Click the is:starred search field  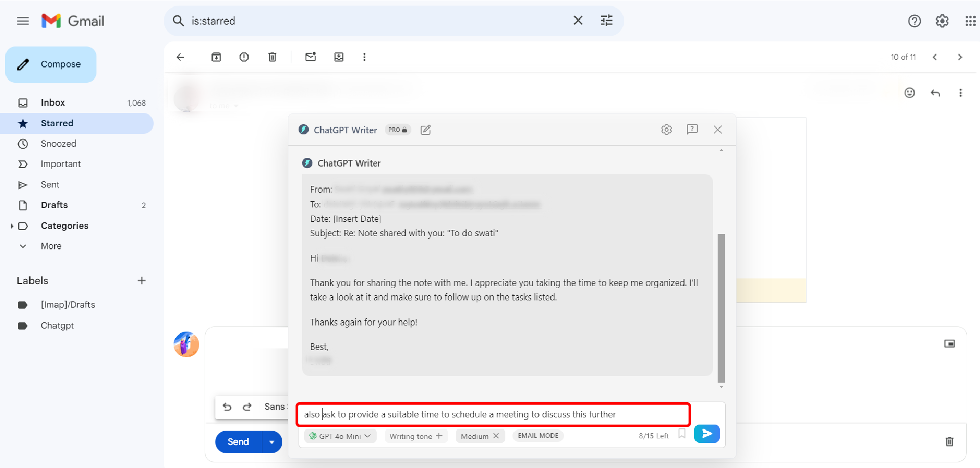tap(378, 21)
